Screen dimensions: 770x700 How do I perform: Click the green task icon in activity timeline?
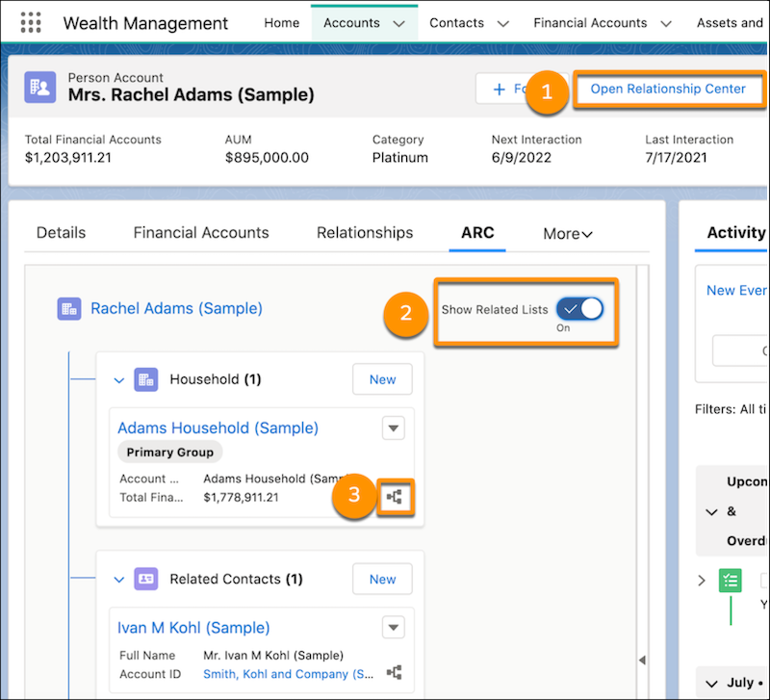coord(731,581)
